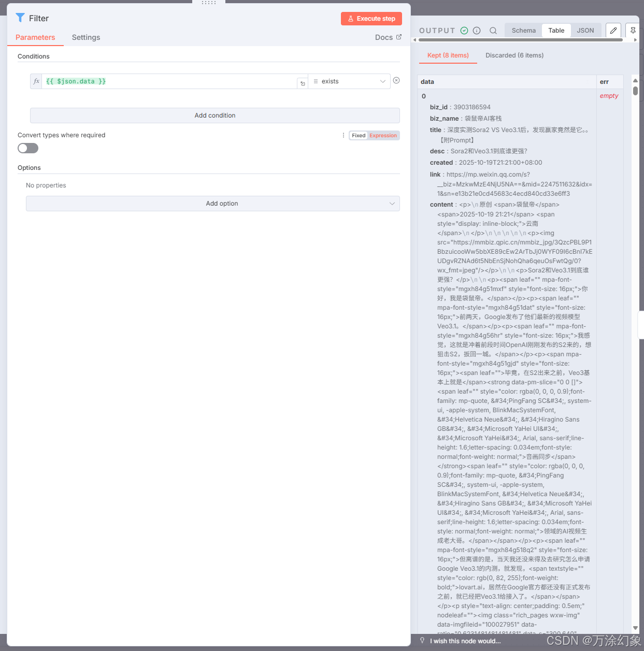Viewport: 644px width, 651px height.
Task: Select the Table output view
Action: point(556,31)
